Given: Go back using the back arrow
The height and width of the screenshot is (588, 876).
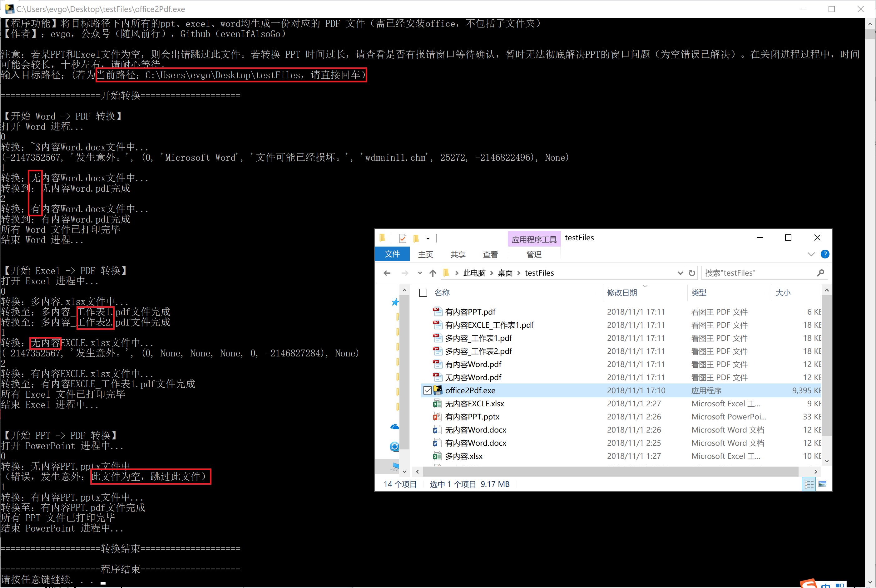Looking at the screenshot, I should point(387,273).
